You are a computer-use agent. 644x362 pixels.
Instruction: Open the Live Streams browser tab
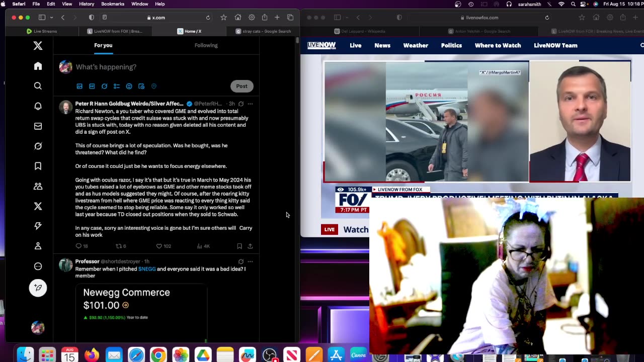point(42,31)
